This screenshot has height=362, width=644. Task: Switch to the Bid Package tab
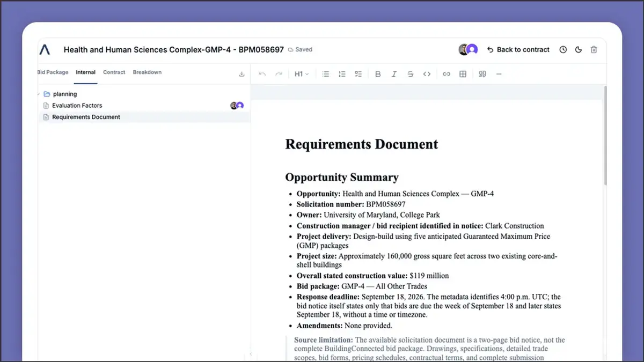pos(53,72)
